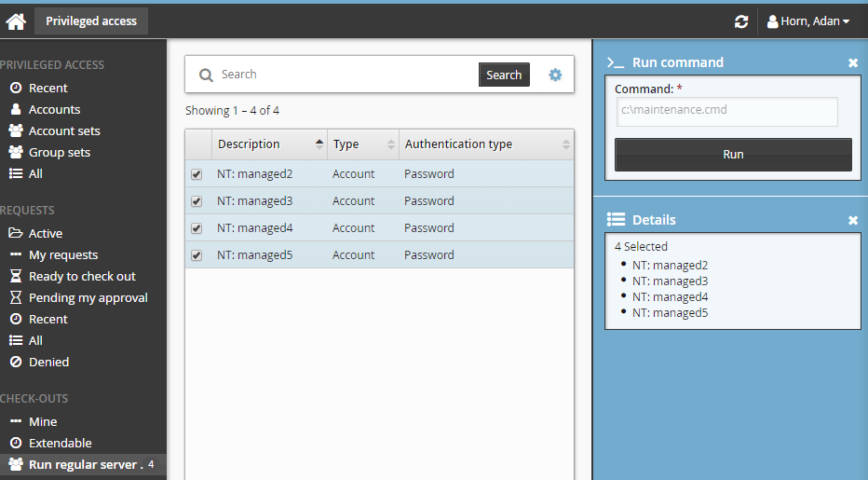Viewport: 868px width, 480px height.
Task: Select Run regular server menu item
Action: [86, 464]
